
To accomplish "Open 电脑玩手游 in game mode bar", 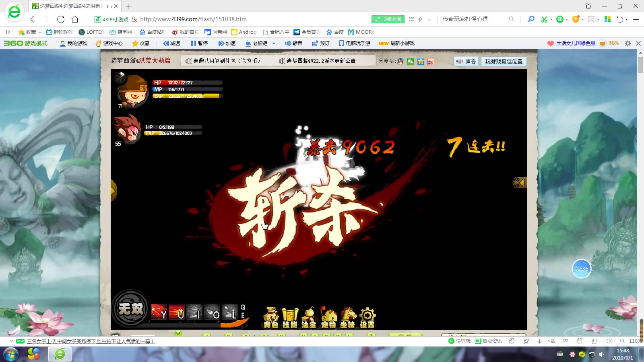I will click(355, 43).
